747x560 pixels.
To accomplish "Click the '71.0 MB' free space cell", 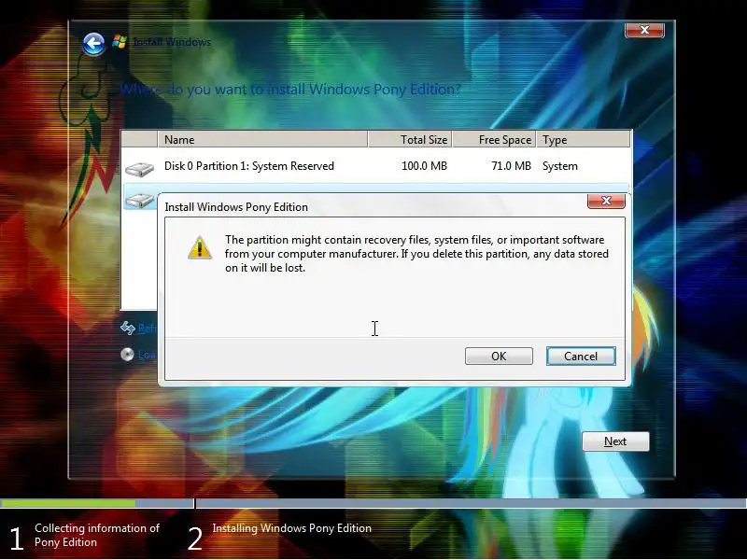I will coord(511,166).
